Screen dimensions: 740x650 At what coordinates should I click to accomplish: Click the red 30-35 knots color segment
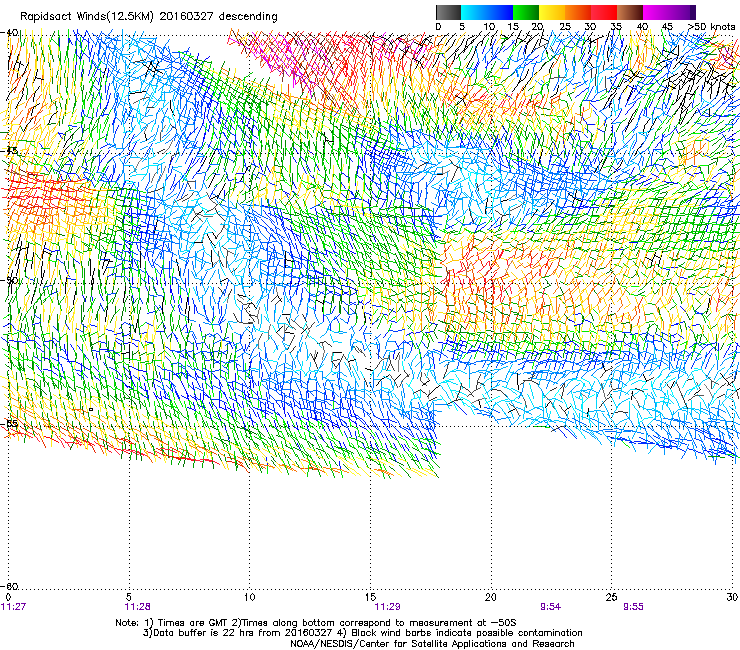604,12
